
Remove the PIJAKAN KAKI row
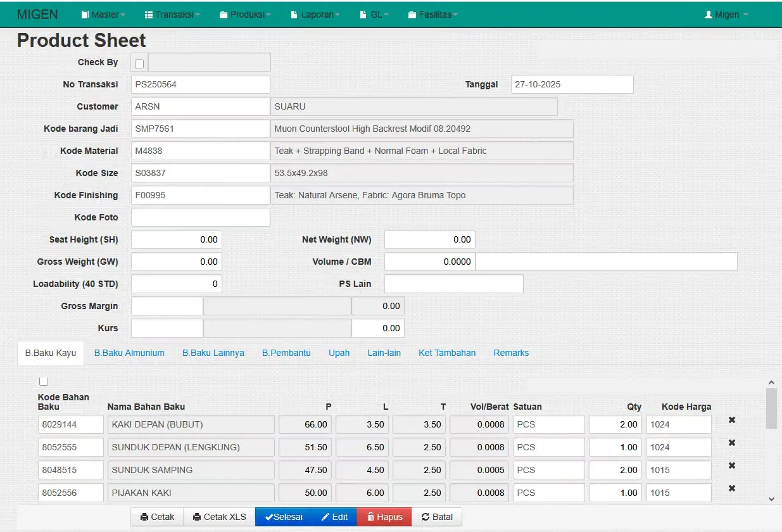731,488
